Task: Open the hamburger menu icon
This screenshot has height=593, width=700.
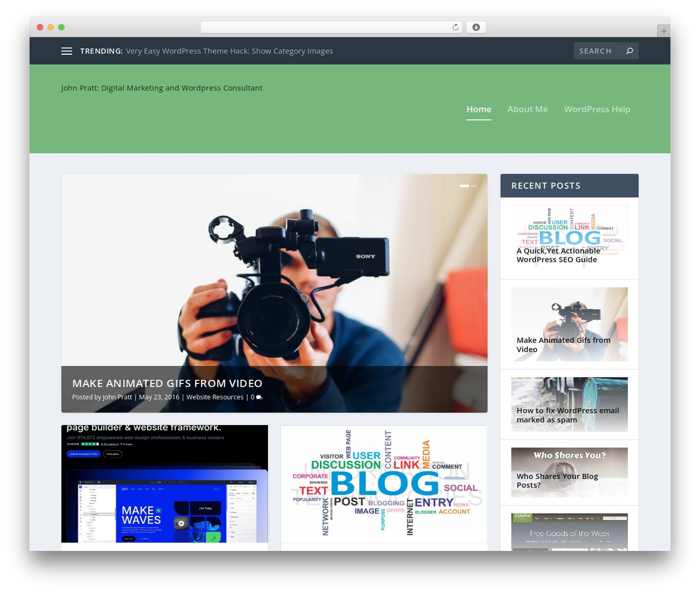Action: point(67,51)
